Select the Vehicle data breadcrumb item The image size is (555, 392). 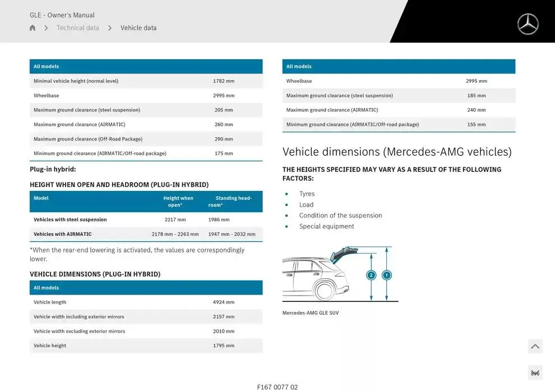pyautogui.click(x=138, y=28)
